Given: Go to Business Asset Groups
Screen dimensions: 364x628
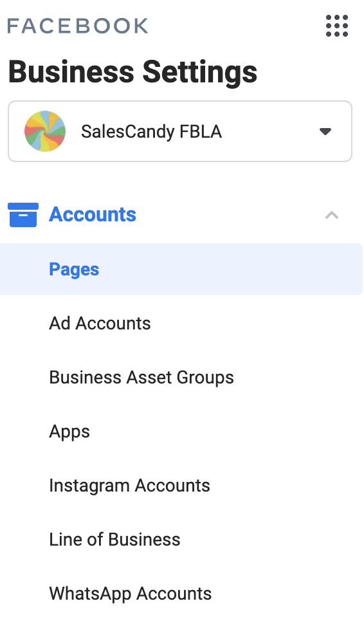Looking at the screenshot, I should click(141, 378).
